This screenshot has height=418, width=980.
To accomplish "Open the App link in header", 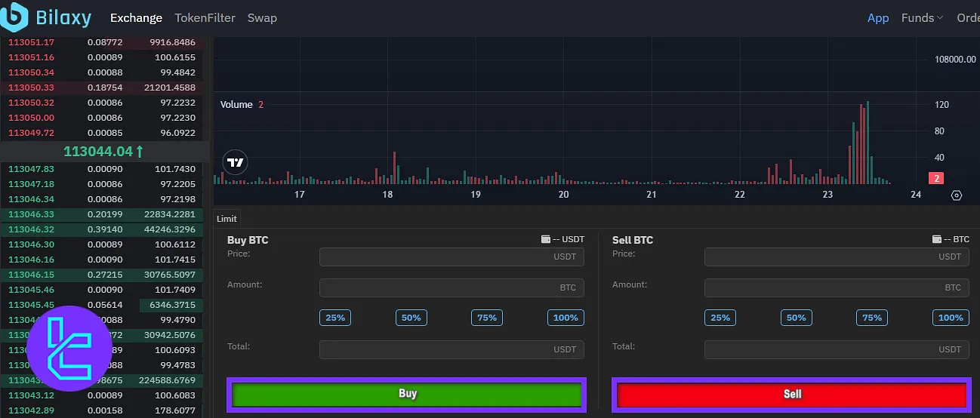I will pyautogui.click(x=878, y=17).
